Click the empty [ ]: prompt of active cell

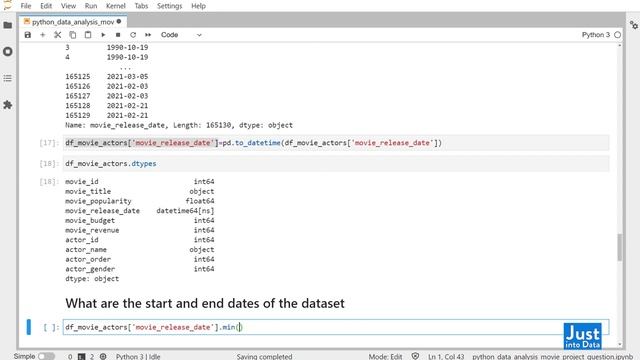coord(51,327)
